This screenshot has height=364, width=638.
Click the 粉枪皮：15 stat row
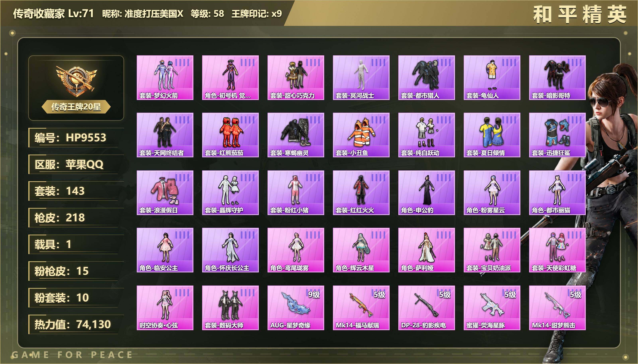(76, 271)
